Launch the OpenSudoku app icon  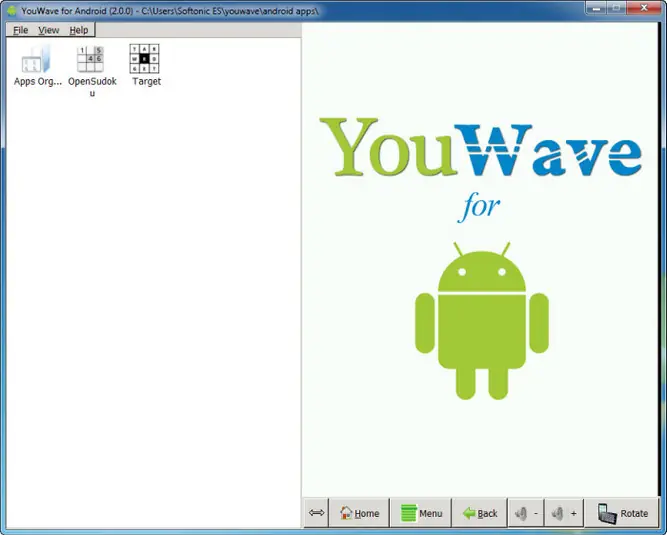pyautogui.click(x=90, y=59)
